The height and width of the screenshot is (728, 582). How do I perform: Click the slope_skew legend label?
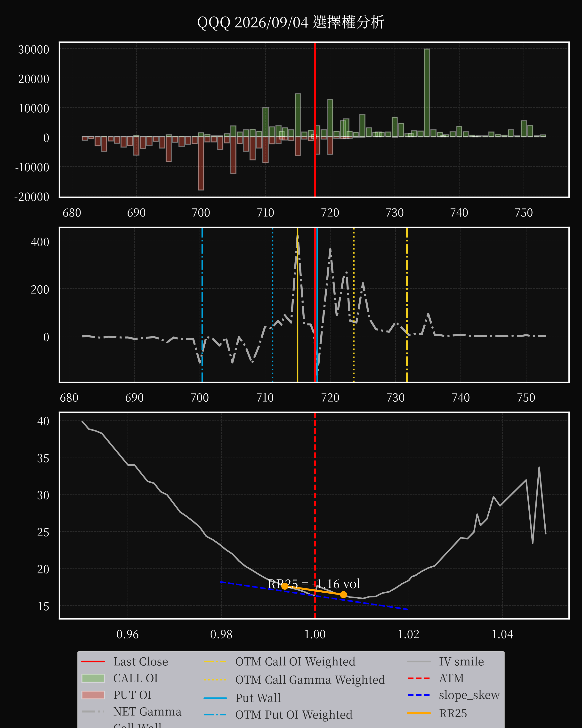click(469, 695)
